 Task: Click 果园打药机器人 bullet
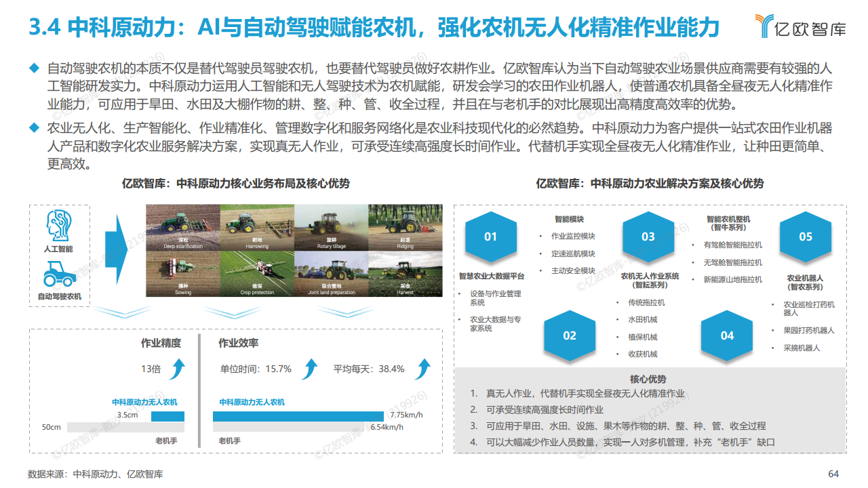(809, 330)
